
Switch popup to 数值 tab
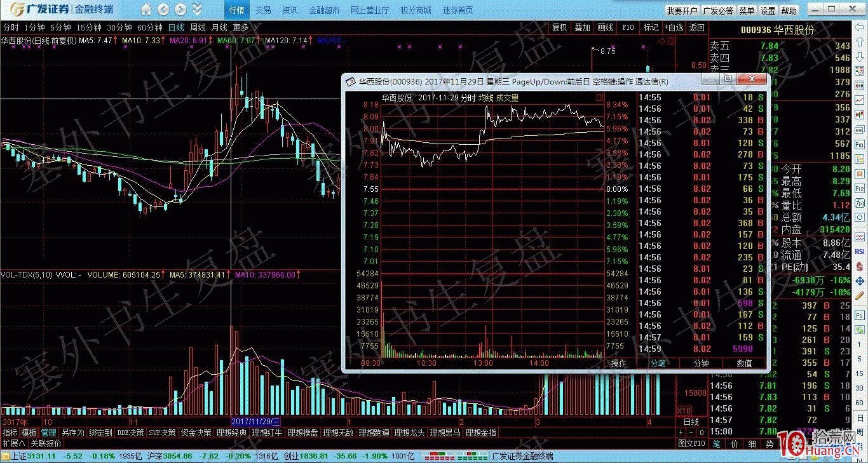[x=744, y=363]
